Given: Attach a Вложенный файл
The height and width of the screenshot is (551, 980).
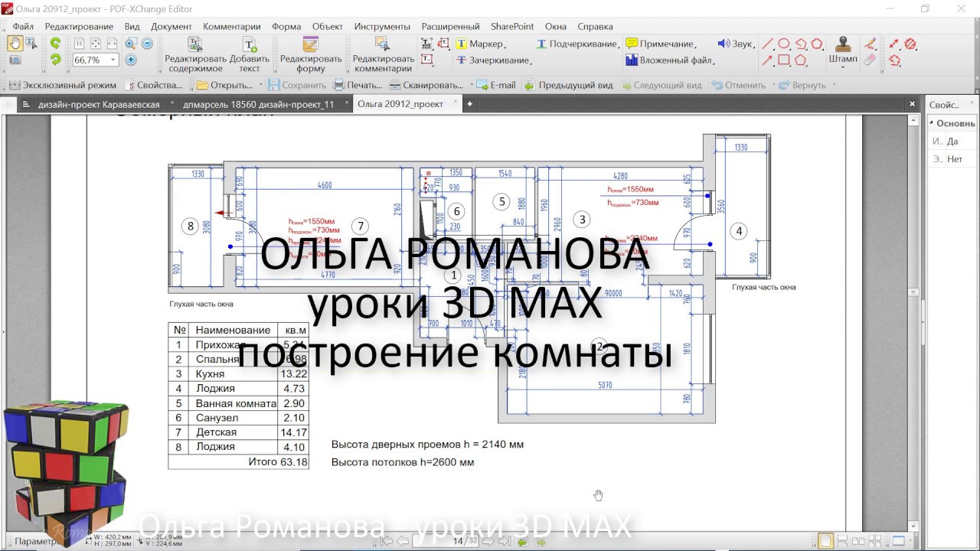Looking at the screenshot, I should [669, 60].
